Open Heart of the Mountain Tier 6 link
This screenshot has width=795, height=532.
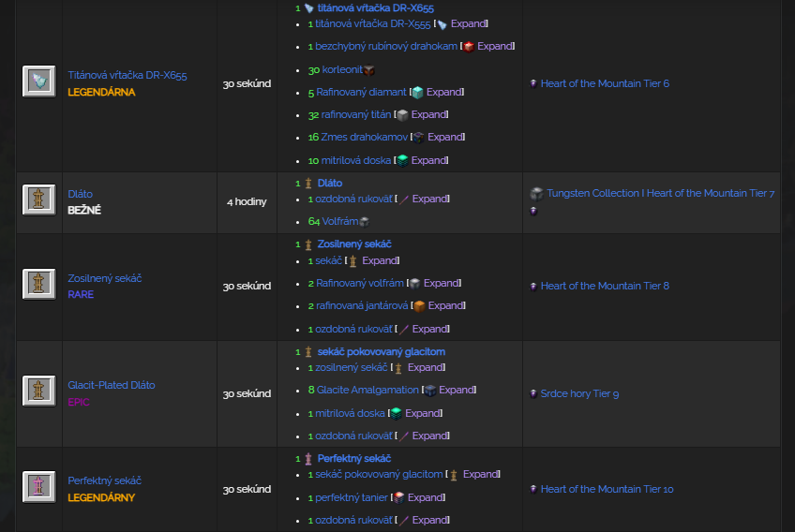click(605, 83)
